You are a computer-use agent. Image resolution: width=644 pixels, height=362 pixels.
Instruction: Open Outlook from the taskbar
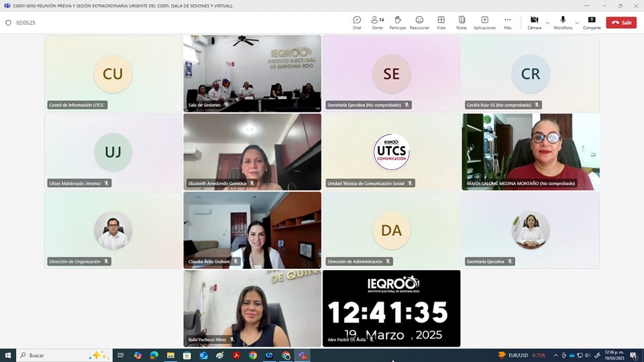(x=203, y=355)
